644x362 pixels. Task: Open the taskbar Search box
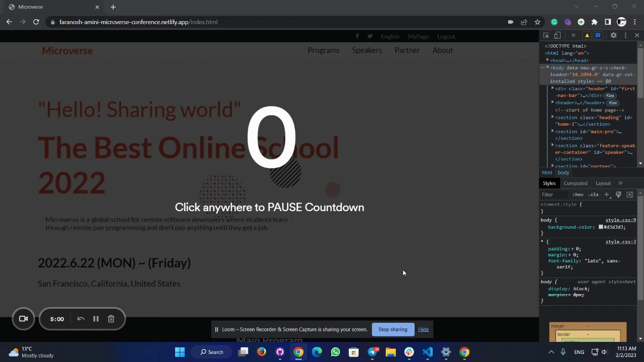pos(211,352)
